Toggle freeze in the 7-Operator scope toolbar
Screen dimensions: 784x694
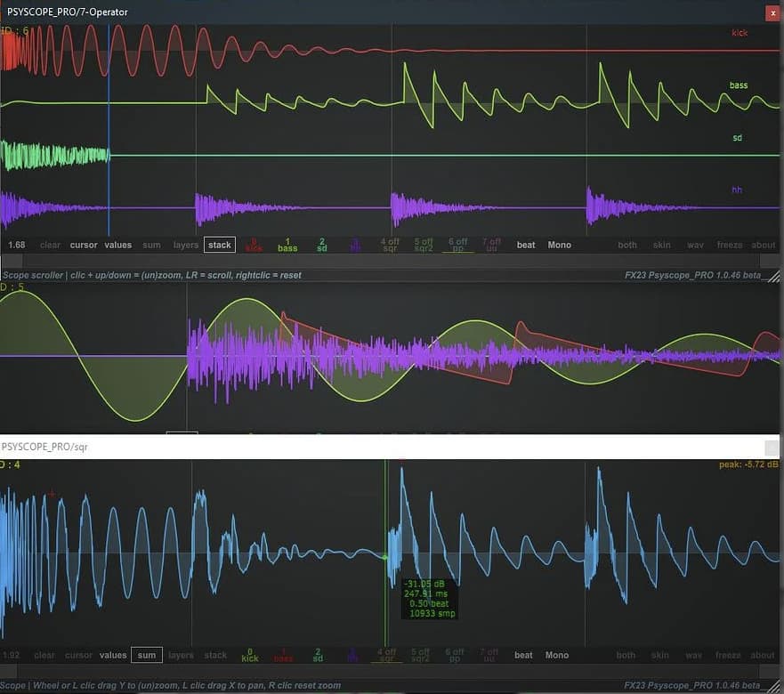tap(730, 245)
